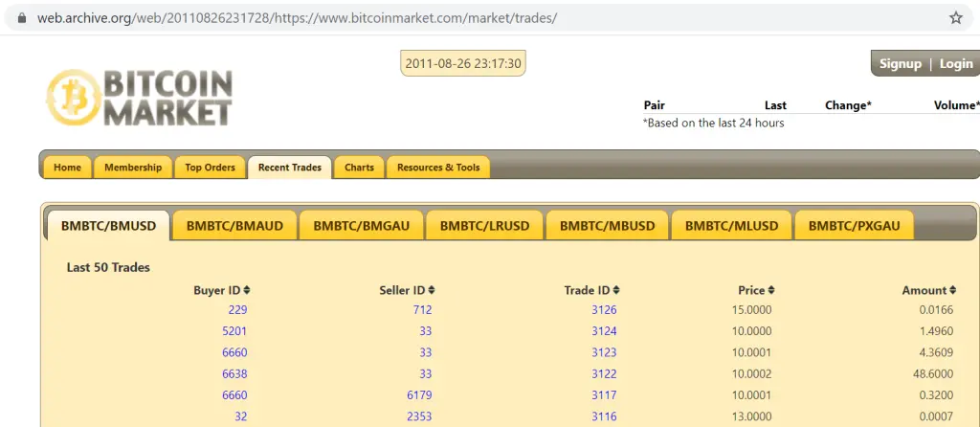Sort trades by Trade ID arrows
This screenshot has width=980, height=427.
point(616,290)
